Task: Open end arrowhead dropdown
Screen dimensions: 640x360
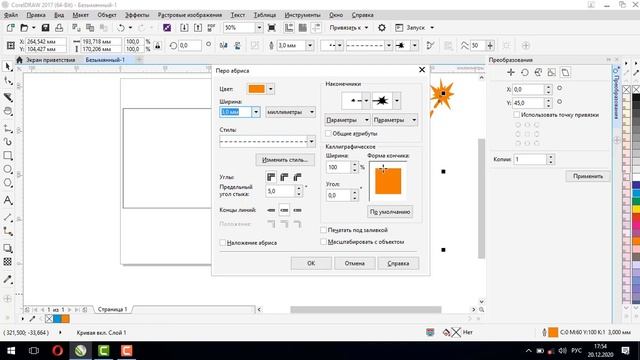Action: (x=396, y=100)
